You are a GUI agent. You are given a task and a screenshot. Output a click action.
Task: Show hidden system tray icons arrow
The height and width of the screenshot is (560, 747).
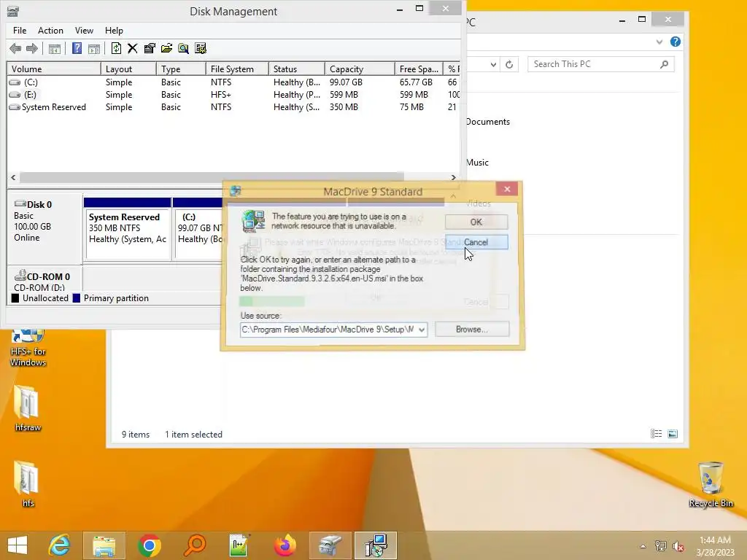click(x=643, y=546)
